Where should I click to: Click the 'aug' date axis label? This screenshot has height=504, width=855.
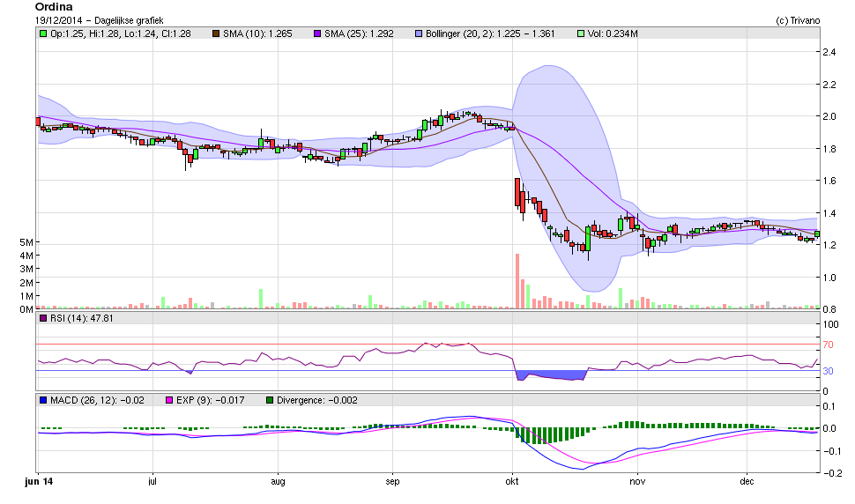[278, 482]
